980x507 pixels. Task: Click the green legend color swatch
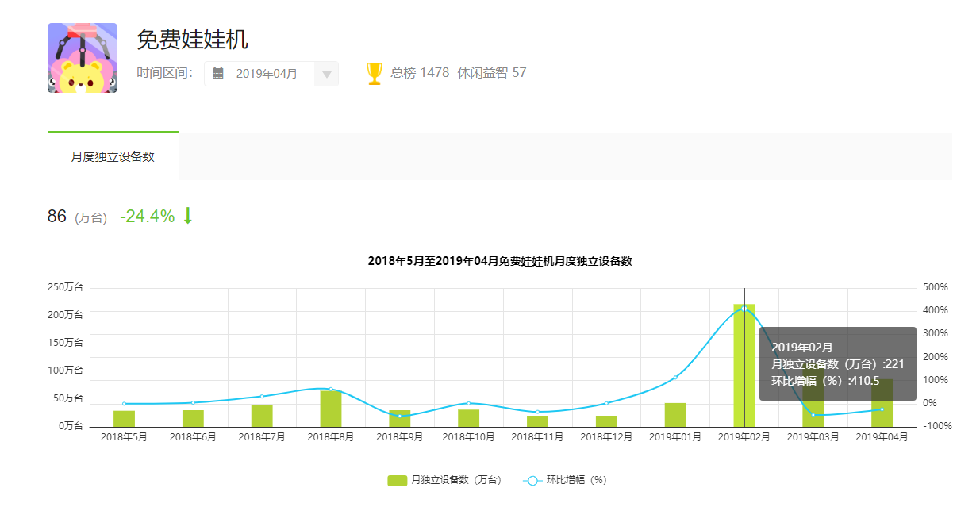[x=397, y=480]
